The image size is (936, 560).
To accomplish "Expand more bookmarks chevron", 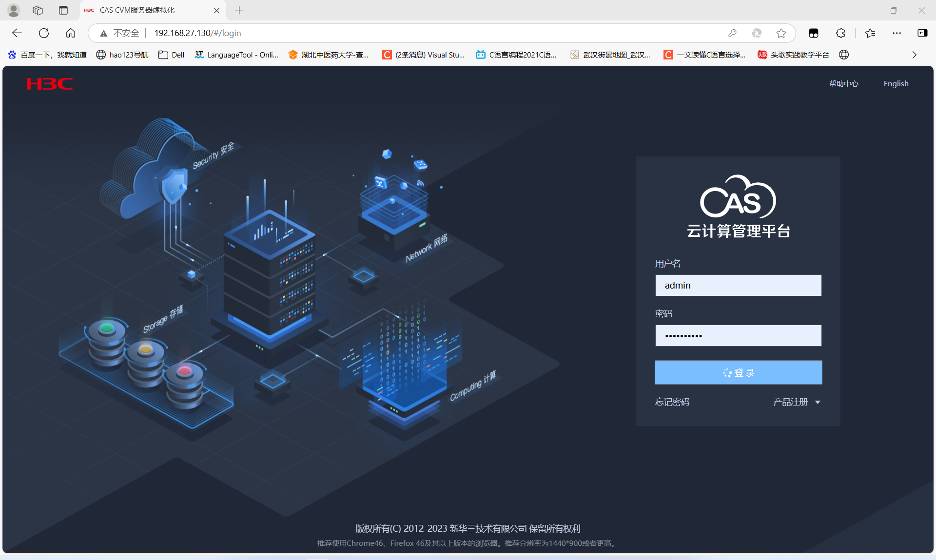I will click(914, 55).
